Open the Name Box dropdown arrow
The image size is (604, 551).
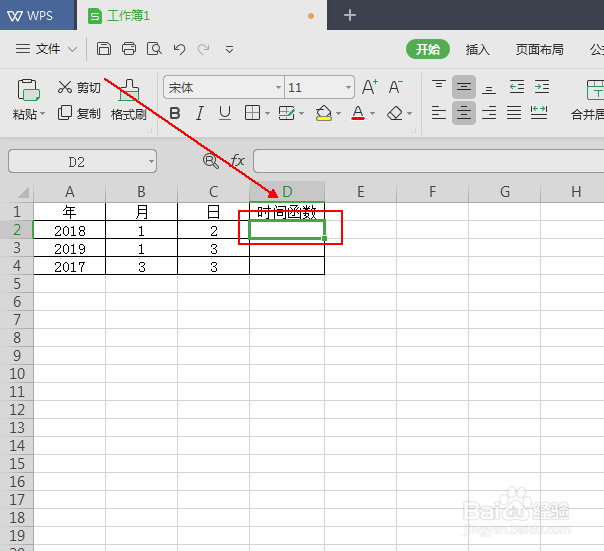[x=151, y=161]
